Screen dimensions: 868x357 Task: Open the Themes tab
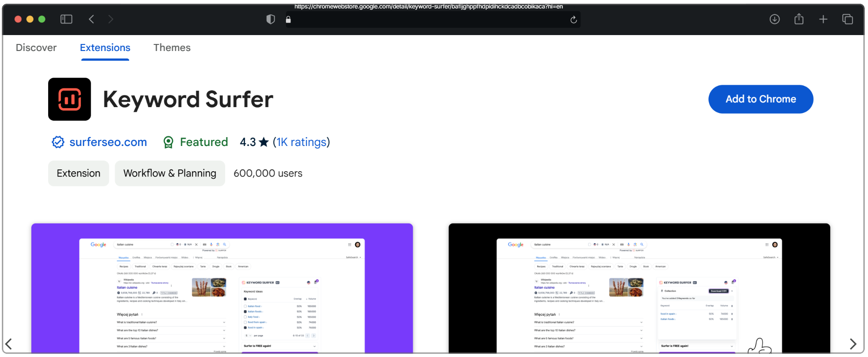click(x=172, y=48)
